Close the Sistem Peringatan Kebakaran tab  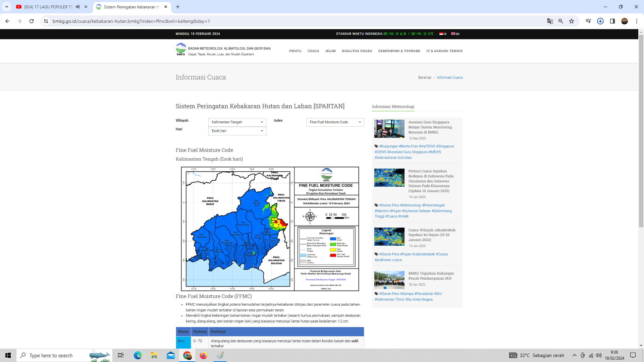click(166, 7)
